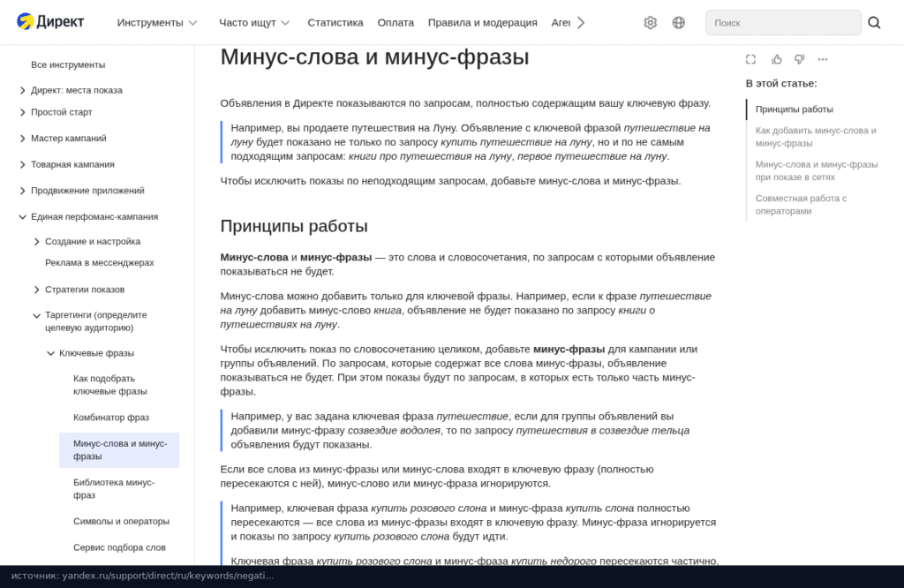904x588 pixels.
Task: Click the search magnifier icon
Action: click(874, 22)
